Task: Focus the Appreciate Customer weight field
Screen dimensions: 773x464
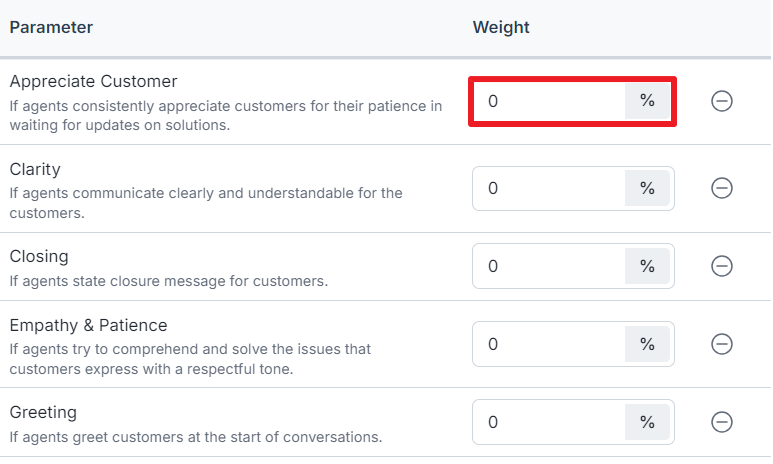Action: click(x=549, y=101)
